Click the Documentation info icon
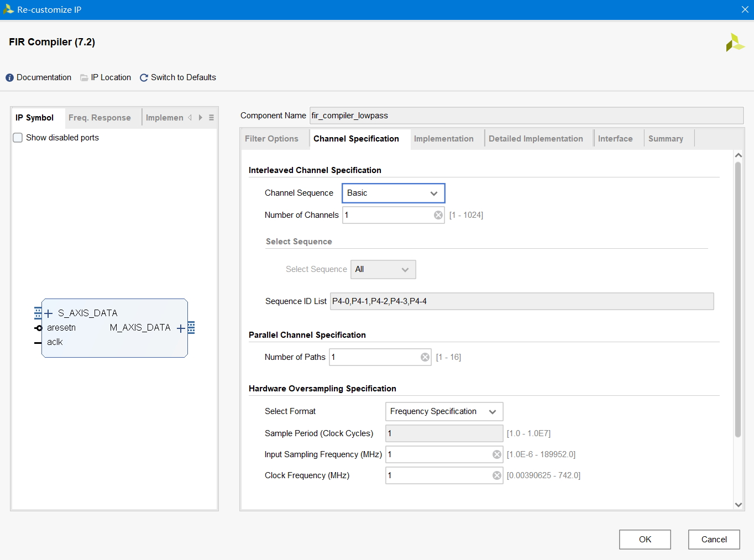 9,78
